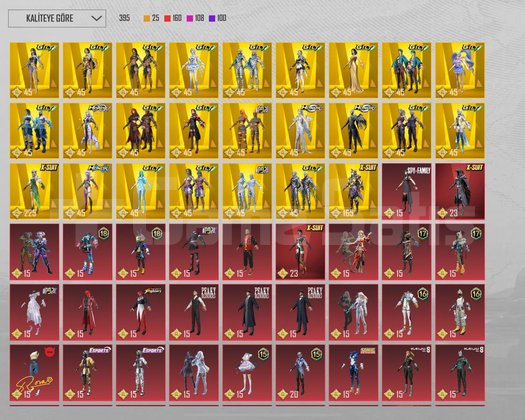525x420 pixels.
Task: Select the red X-SUIT woman in short dress
Action: (300, 252)
